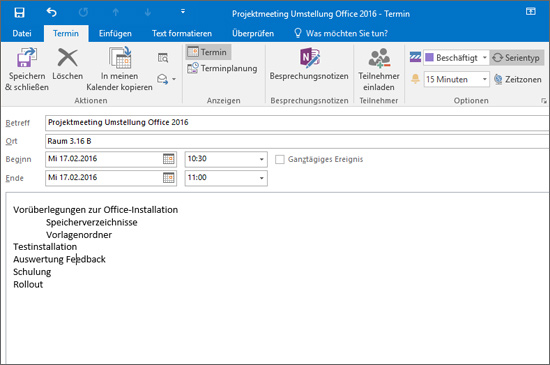Screen dimensions: 550x365
Task: Click in the Ort location field
Action: pos(297,141)
